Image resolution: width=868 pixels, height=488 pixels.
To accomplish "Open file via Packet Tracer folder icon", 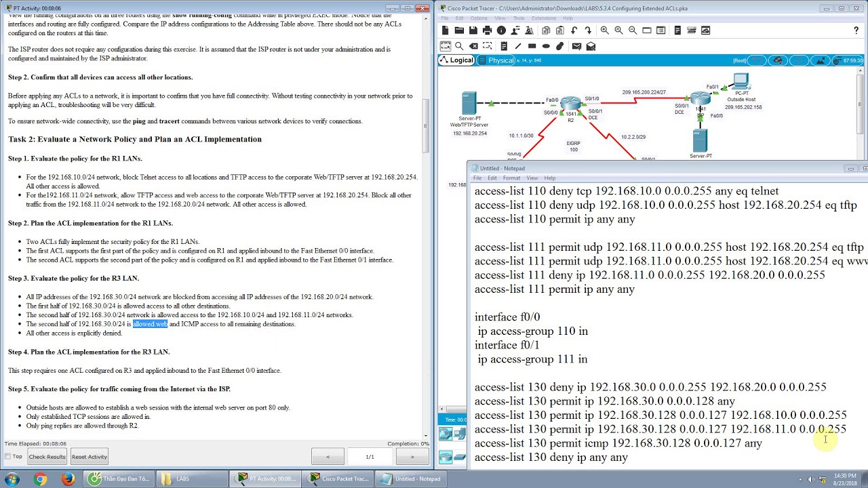I will point(459,30).
